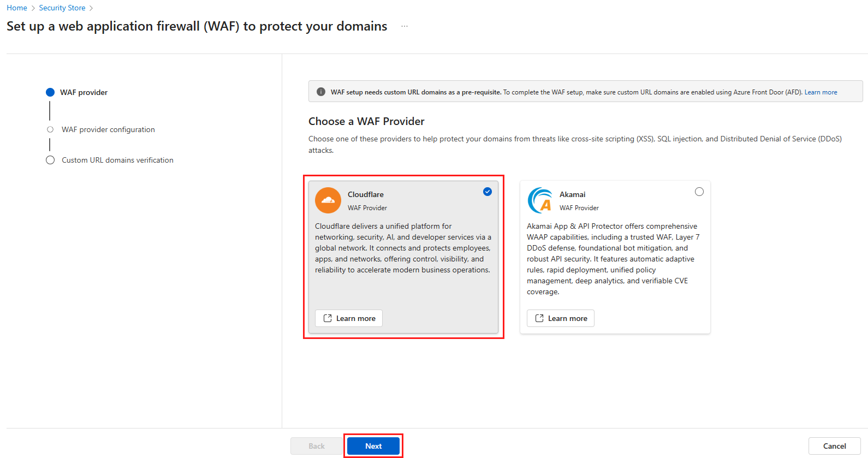Click the Next button

click(373, 446)
